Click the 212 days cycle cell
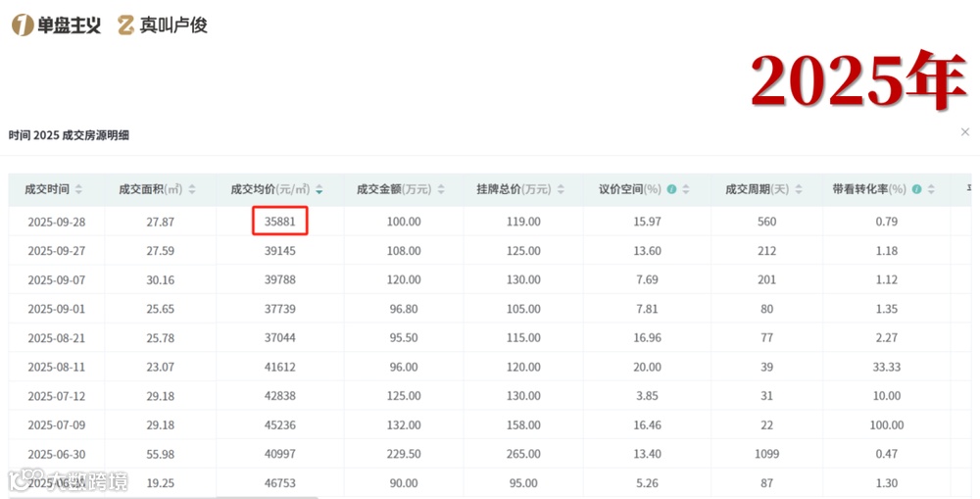 point(767,251)
